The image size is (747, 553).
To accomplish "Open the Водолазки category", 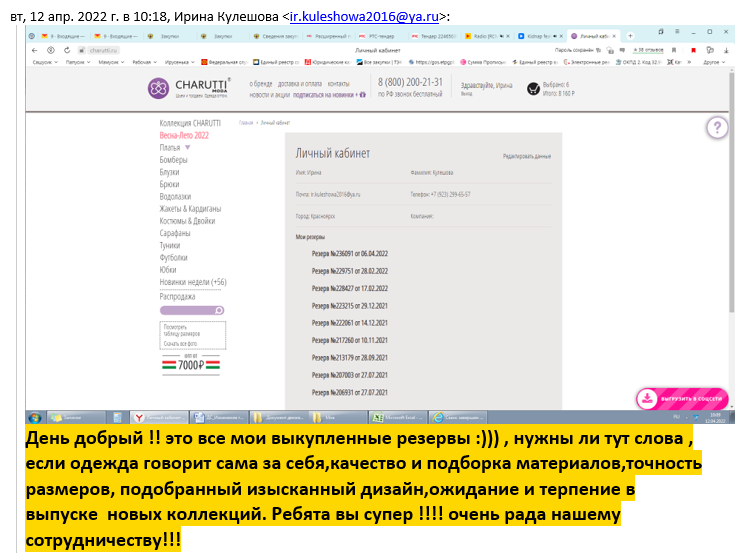I will click(175, 196).
